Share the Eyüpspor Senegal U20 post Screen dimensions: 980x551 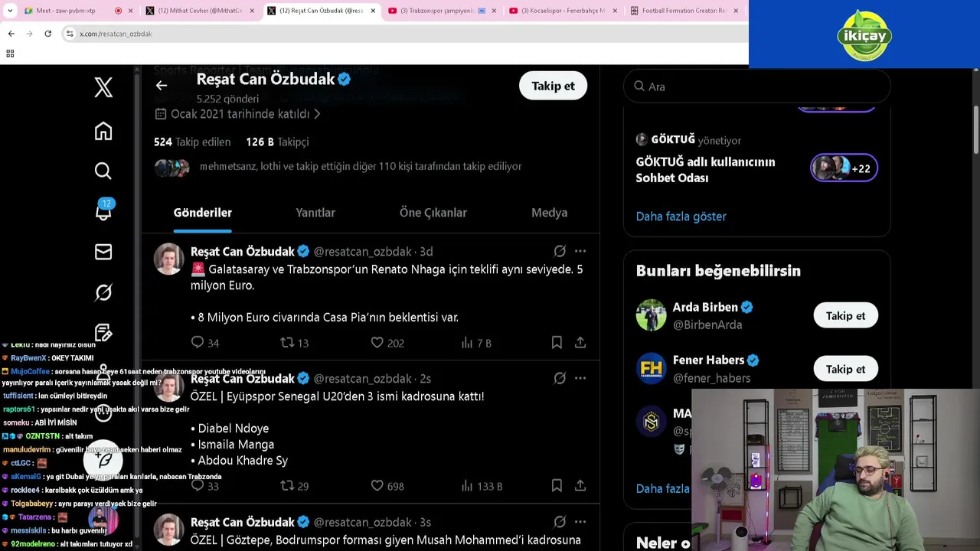pos(580,486)
